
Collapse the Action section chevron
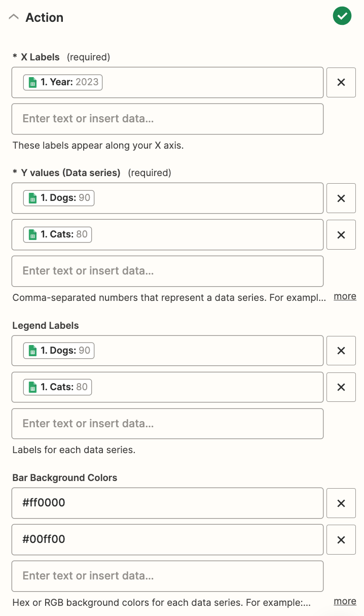[14, 17]
